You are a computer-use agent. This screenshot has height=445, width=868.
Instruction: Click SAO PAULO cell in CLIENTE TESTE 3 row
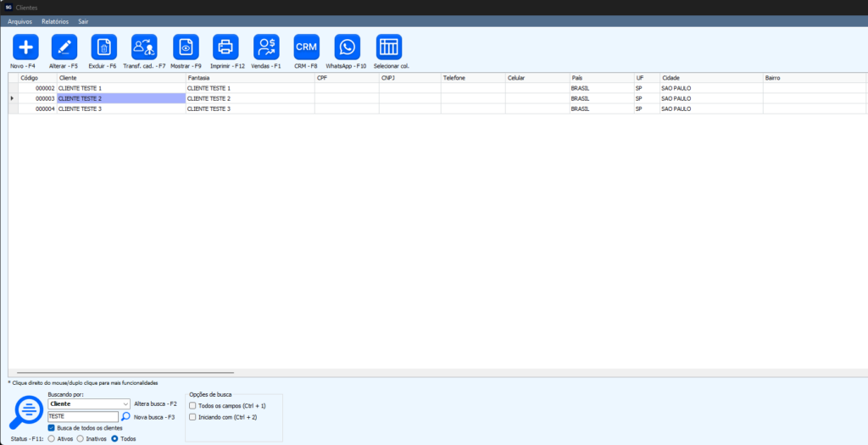[x=711, y=109]
